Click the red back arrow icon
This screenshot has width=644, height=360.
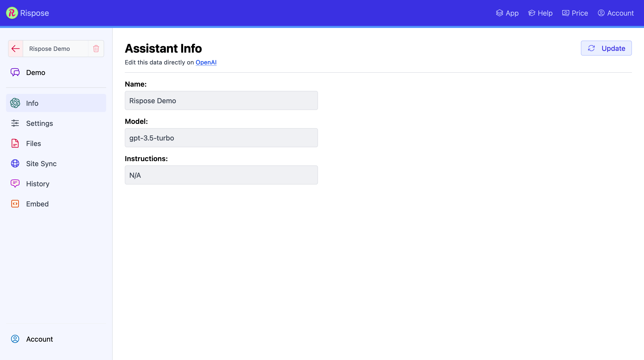click(16, 49)
